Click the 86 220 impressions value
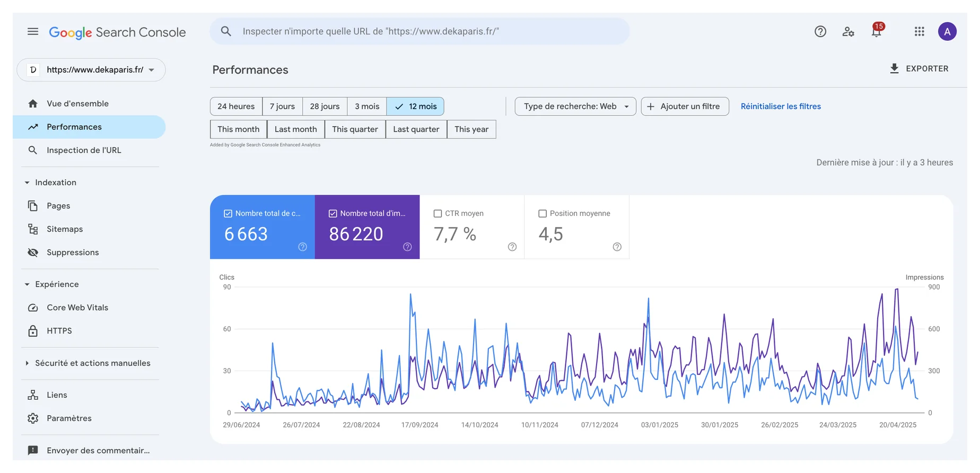Screen dimensions: 980x473 [x=356, y=234]
